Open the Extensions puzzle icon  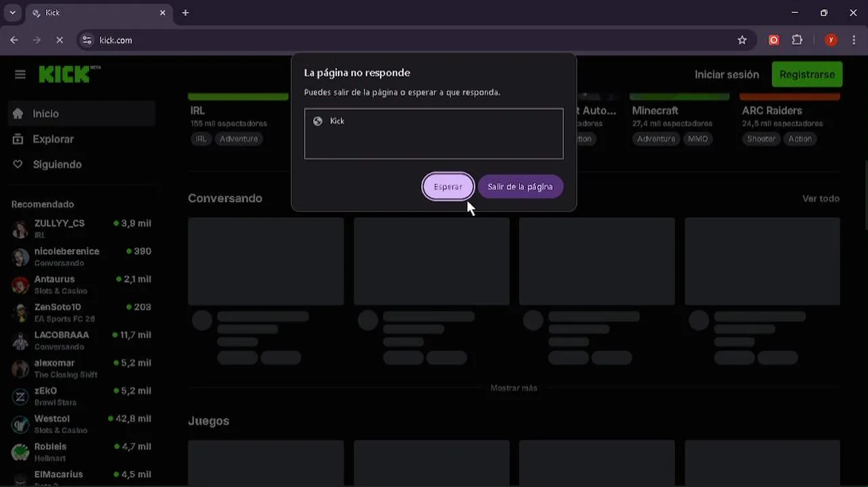click(797, 40)
